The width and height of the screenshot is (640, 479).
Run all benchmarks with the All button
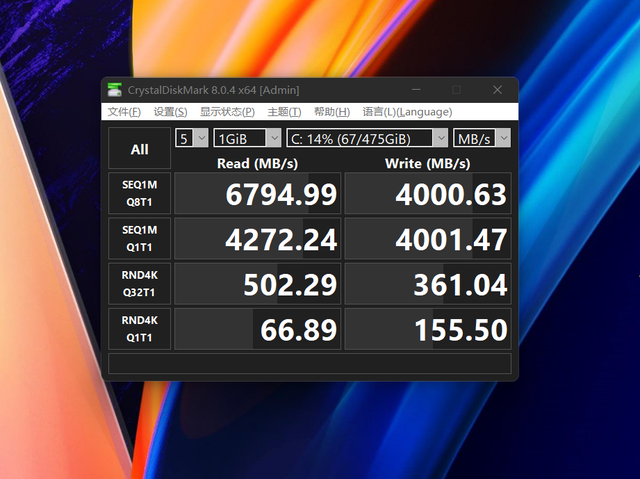coord(139,148)
